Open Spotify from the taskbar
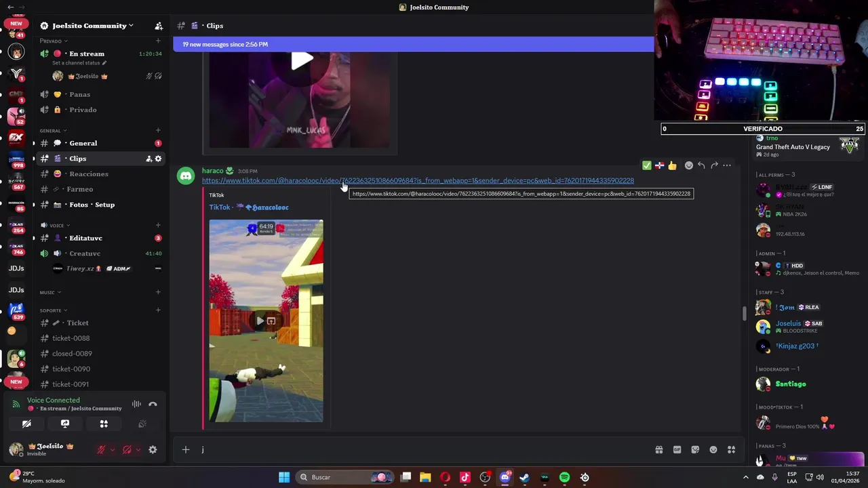 click(564, 477)
